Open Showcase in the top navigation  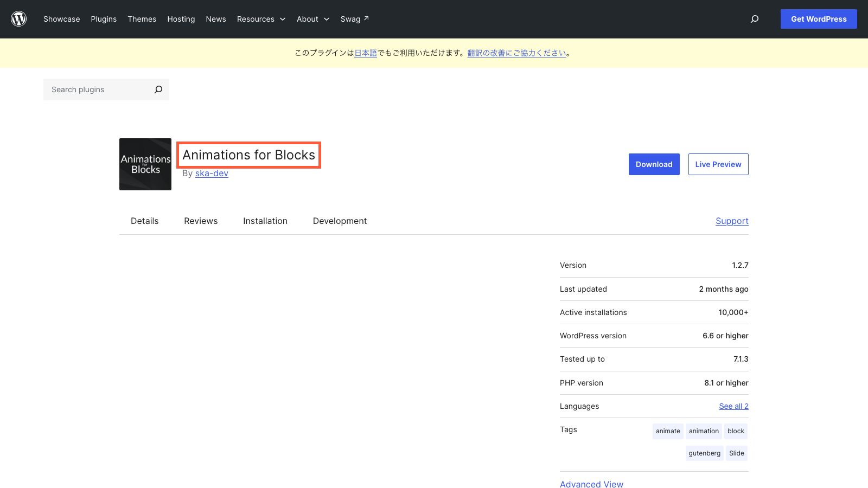62,19
